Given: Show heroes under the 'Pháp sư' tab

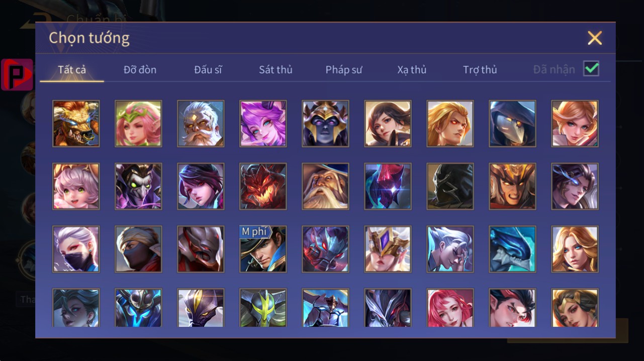Looking at the screenshot, I should (344, 70).
